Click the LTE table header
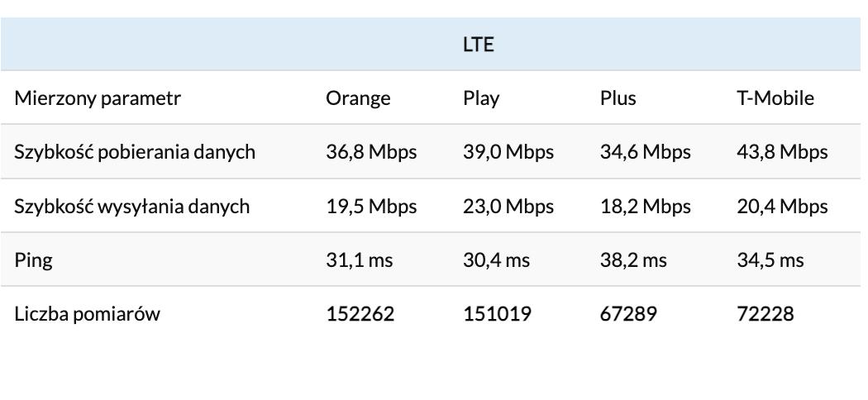This screenshot has height=400, width=868. 478,45
